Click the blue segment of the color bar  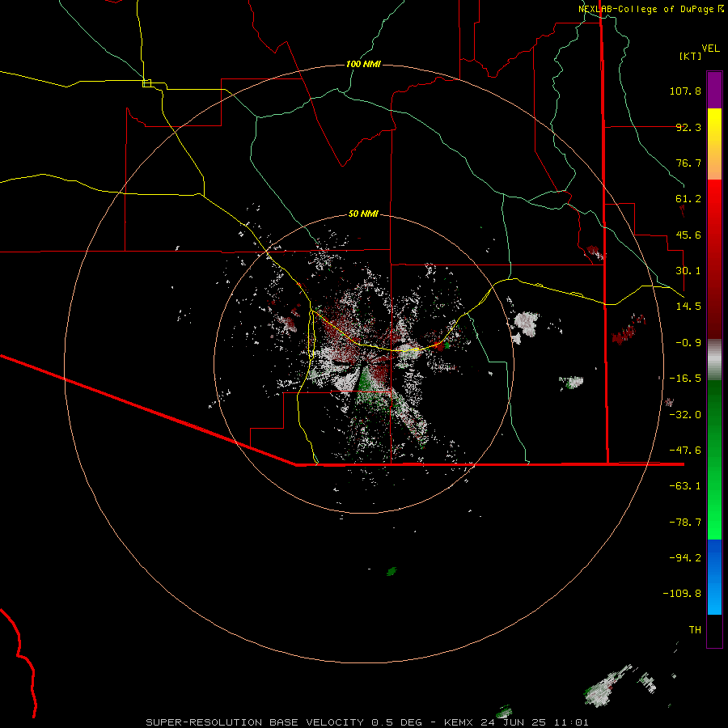click(x=714, y=577)
